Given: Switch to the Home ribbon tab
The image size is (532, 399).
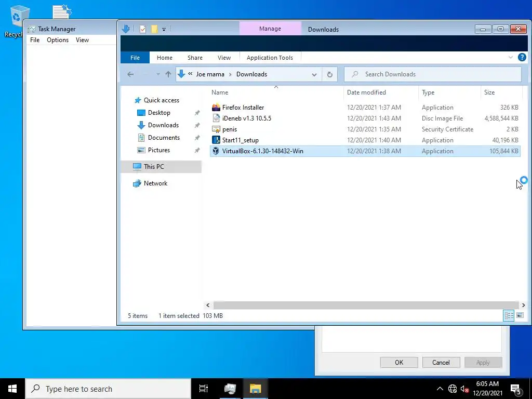Looking at the screenshot, I should pyautogui.click(x=165, y=58).
